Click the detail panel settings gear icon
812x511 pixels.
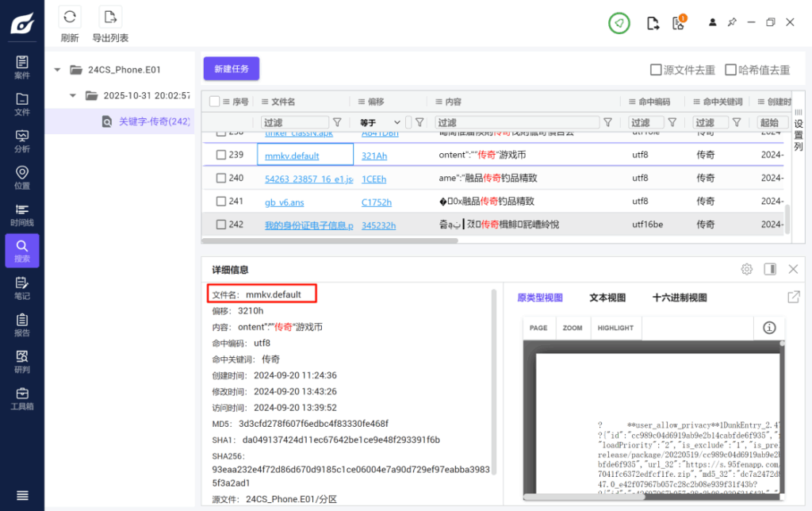tap(746, 270)
